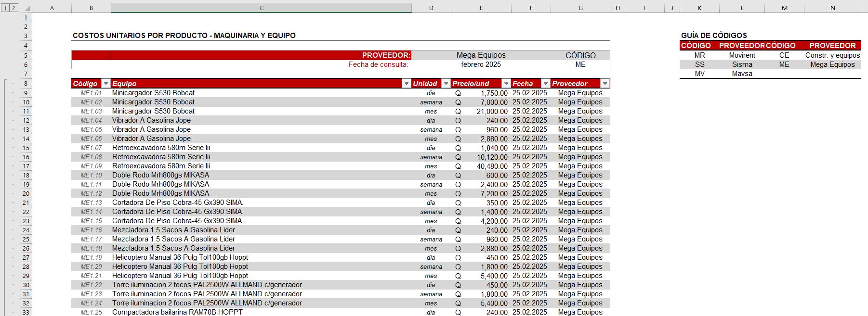
Task: Click date 25.02.2025 in row 9
Action: pos(530,93)
